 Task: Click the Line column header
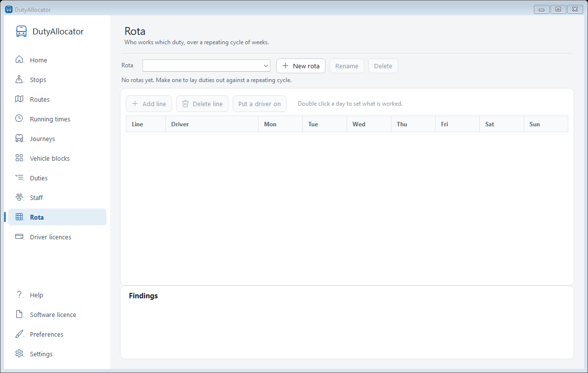(x=146, y=124)
